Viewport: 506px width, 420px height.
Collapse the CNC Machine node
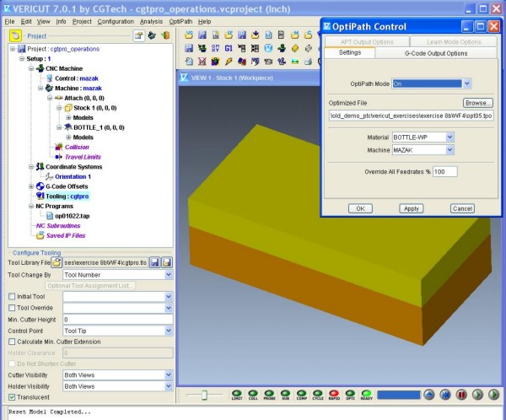point(31,68)
